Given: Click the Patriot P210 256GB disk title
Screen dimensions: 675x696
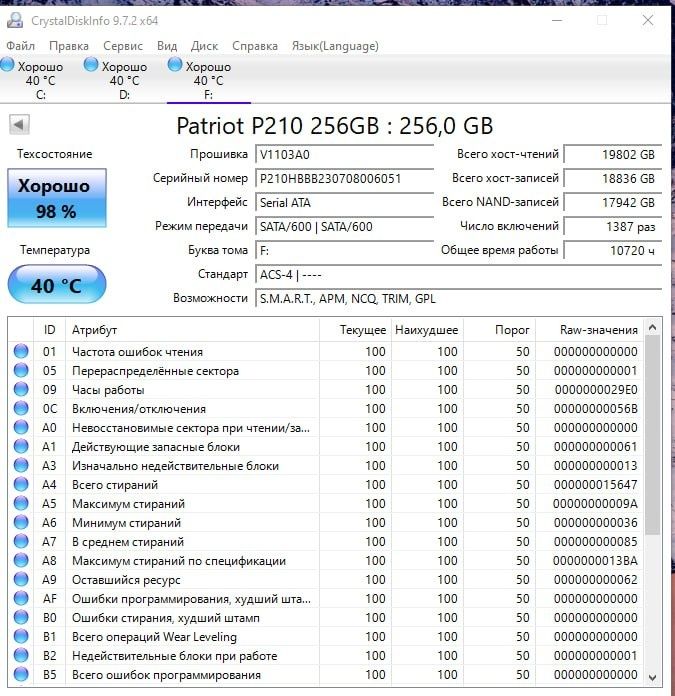Looking at the screenshot, I should pyautogui.click(x=335, y=126).
